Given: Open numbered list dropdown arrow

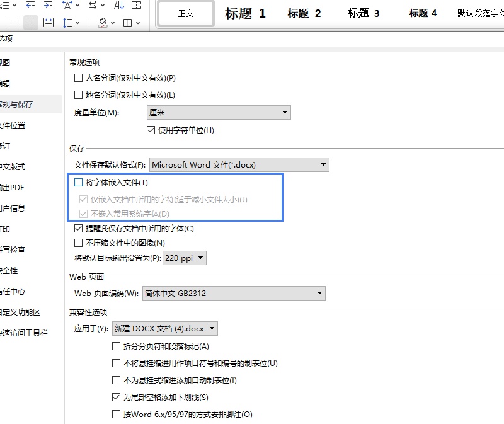Looking at the screenshot, I should [14, 6].
